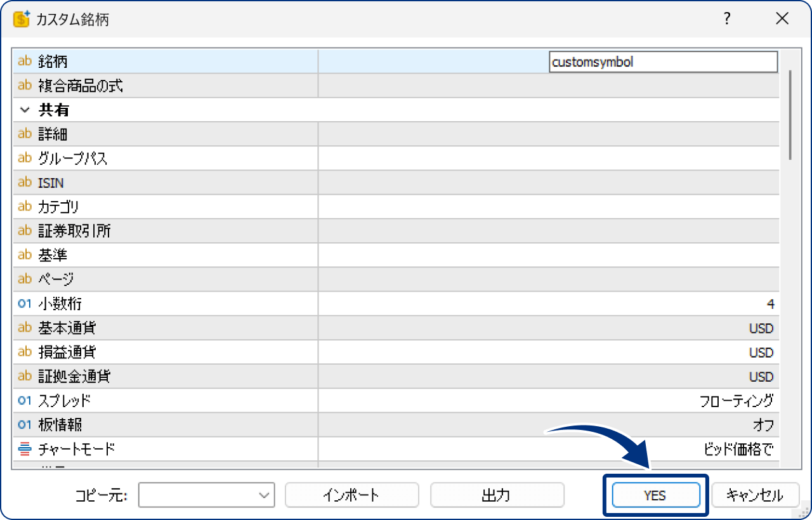Click the customsymbol name input field
This screenshot has width=812, height=520.
tap(662, 62)
